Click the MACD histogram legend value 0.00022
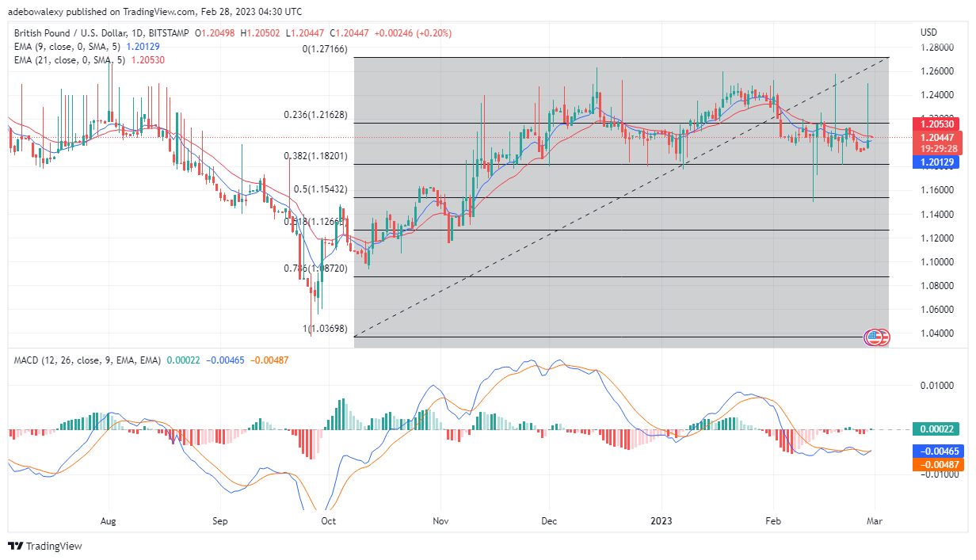This screenshot has width=976, height=560. click(183, 360)
